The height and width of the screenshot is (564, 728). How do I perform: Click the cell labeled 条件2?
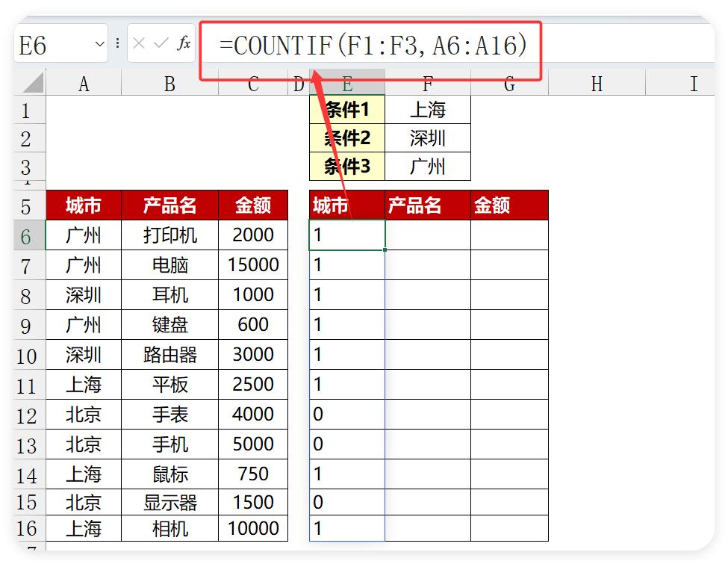347,138
